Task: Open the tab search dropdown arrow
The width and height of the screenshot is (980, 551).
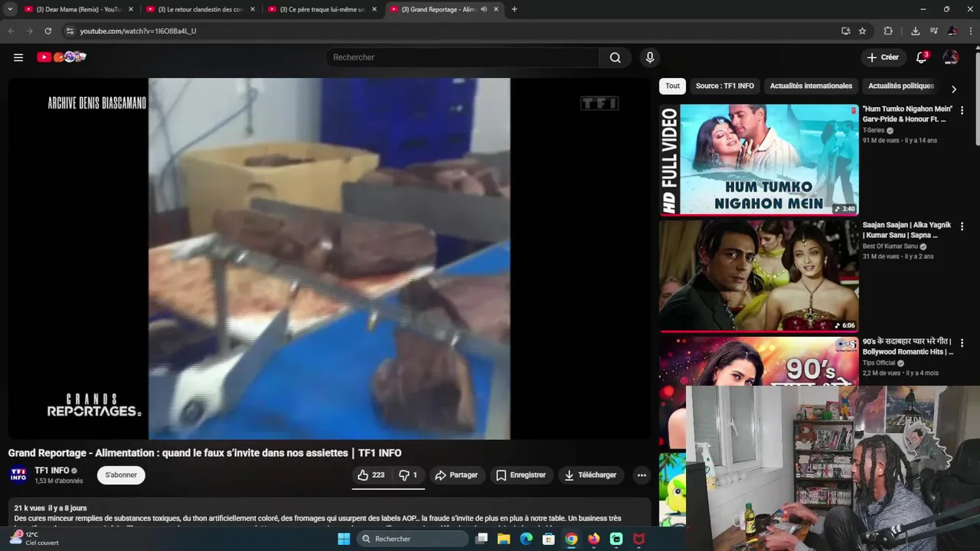Action: [10, 9]
